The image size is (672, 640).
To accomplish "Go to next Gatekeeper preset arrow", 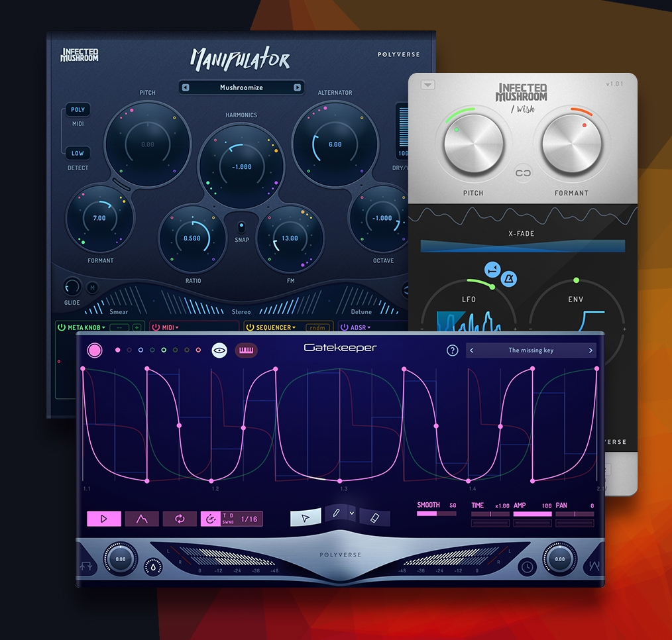I will (x=590, y=350).
